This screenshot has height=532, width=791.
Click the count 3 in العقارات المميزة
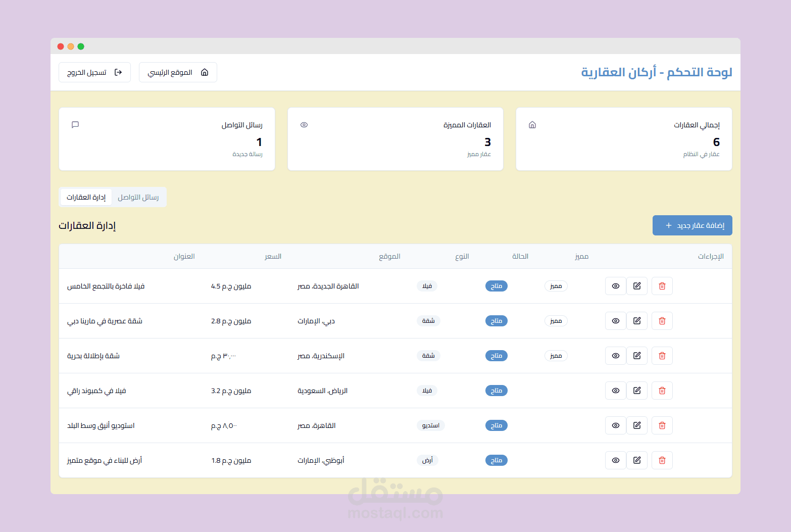click(487, 142)
